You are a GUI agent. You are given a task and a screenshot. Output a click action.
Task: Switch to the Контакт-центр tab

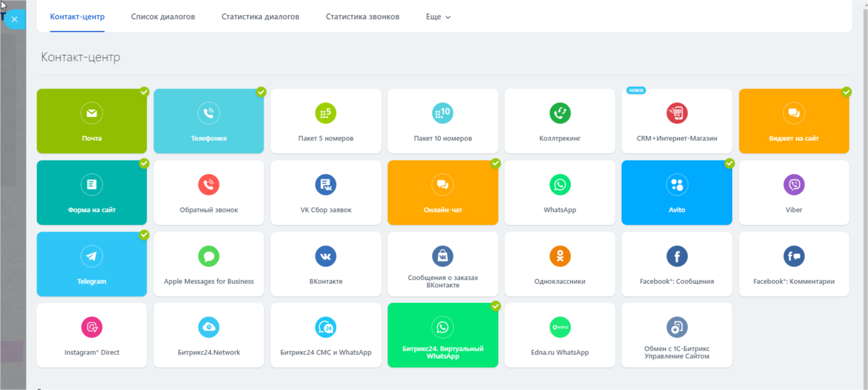pos(77,16)
